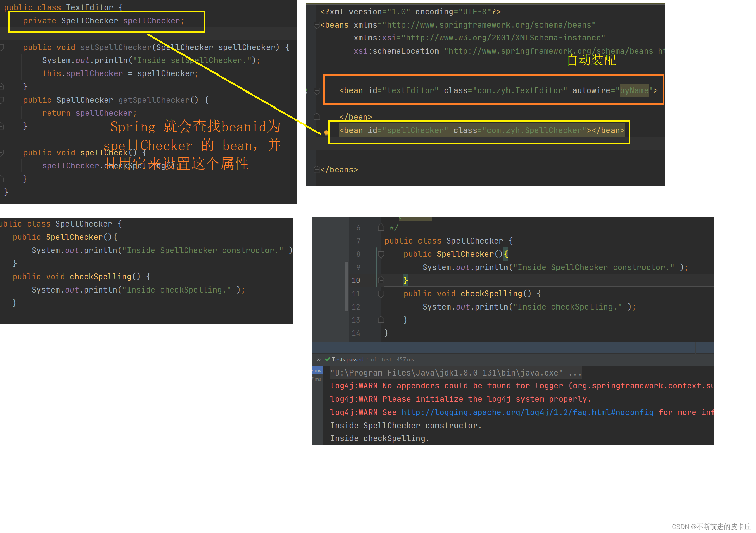Select the highlighted 7 ms test result row

[317, 370]
